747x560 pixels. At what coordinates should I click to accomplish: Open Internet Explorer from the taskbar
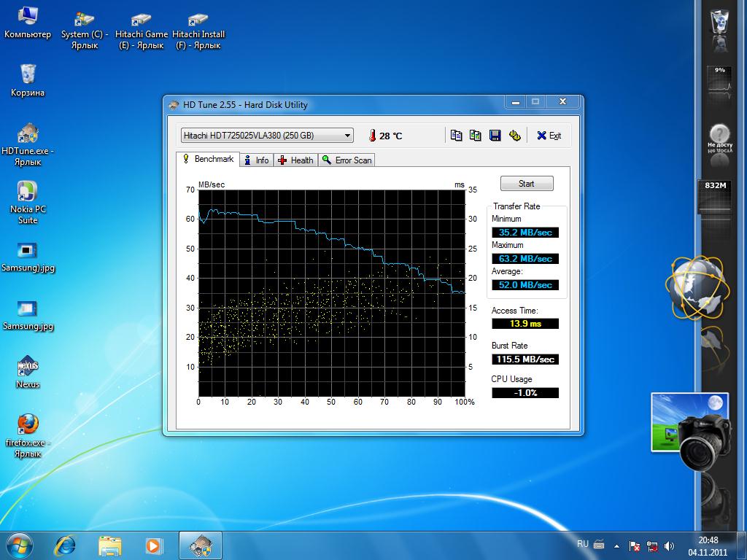pos(65,545)
